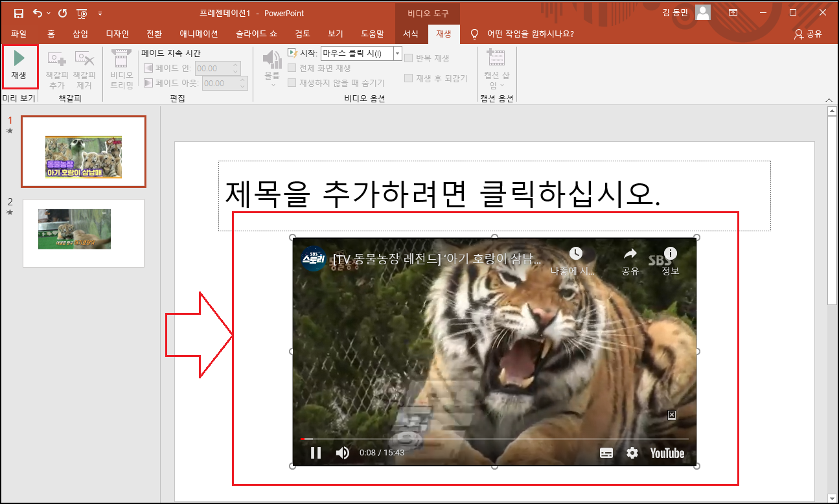Toggle YouTube subtitles icon
Screen dimensions: 839x504
click(606, 453)
